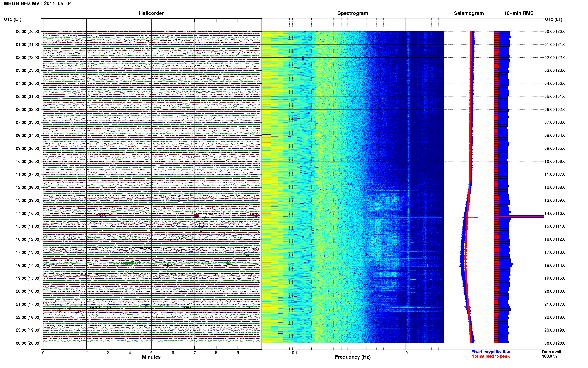Viewport: 588px width, 368px height.
Task: Click left time label '04:00 (00:00)'
Action: tap(28, 83)
